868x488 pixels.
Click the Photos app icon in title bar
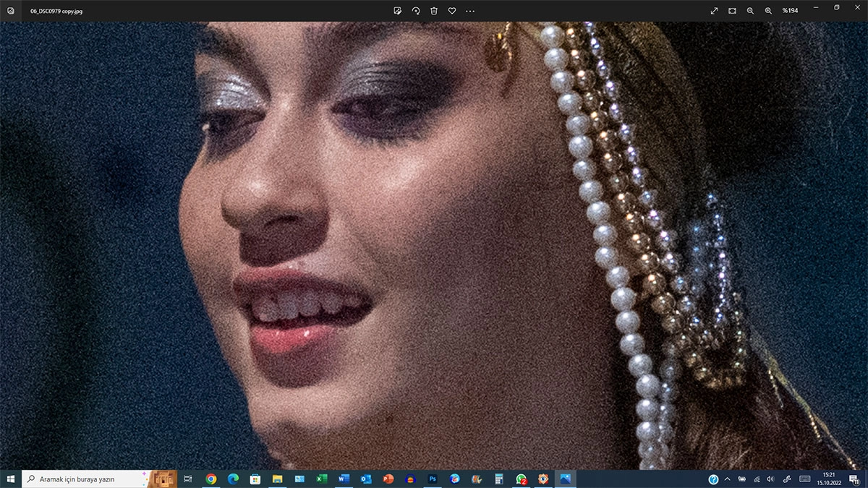[x=11, y=11]
